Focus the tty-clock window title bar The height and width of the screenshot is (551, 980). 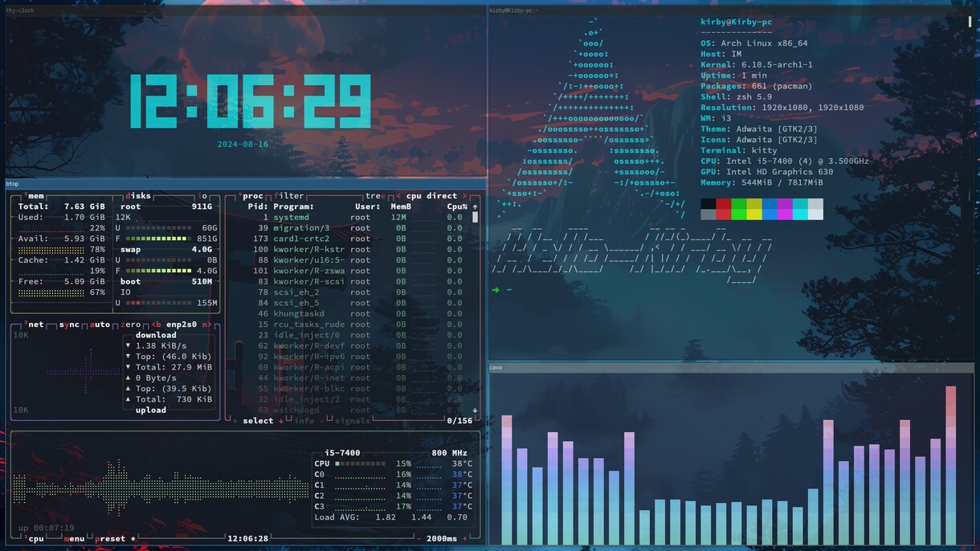(x=246, y=10)
